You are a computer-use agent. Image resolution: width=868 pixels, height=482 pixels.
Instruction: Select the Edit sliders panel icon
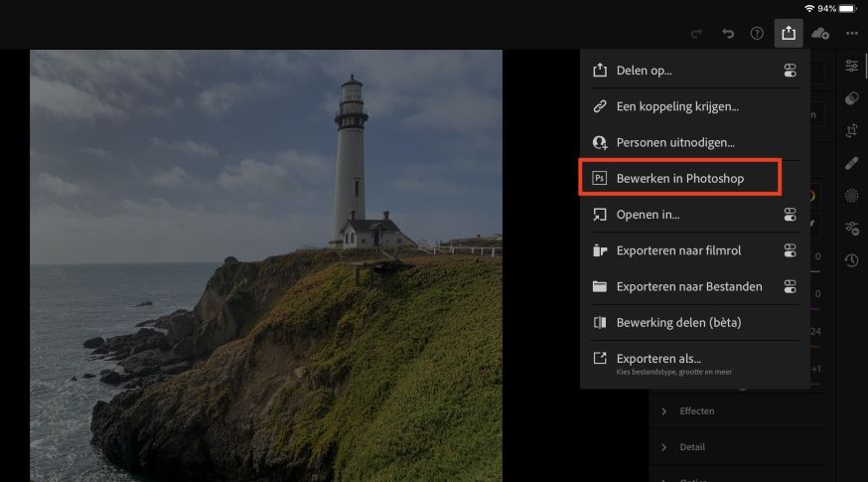coord(852,67)
